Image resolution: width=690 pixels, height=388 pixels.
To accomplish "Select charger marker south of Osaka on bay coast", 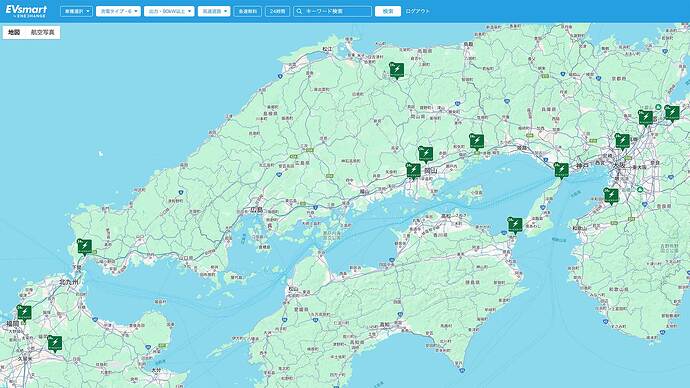I will click(x=611, y=196).
